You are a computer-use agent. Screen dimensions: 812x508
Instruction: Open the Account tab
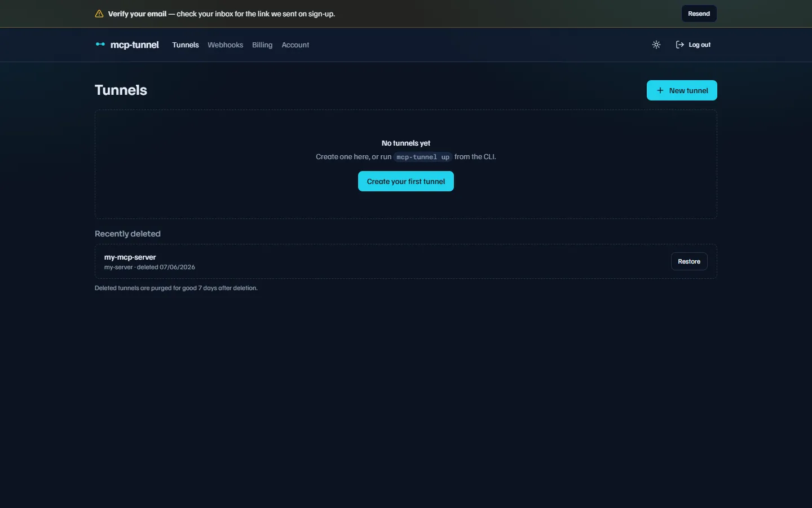pos(295,45)
